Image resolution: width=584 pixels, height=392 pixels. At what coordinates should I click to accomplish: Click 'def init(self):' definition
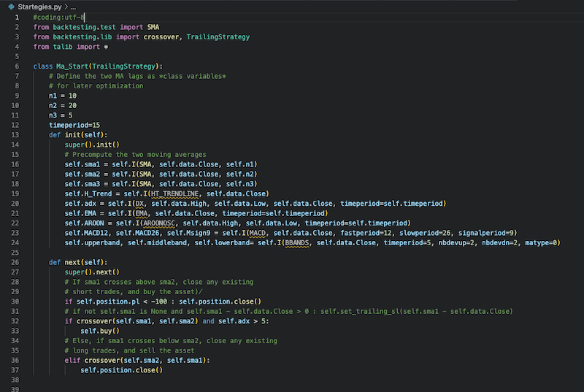click(x=78, y=135)
